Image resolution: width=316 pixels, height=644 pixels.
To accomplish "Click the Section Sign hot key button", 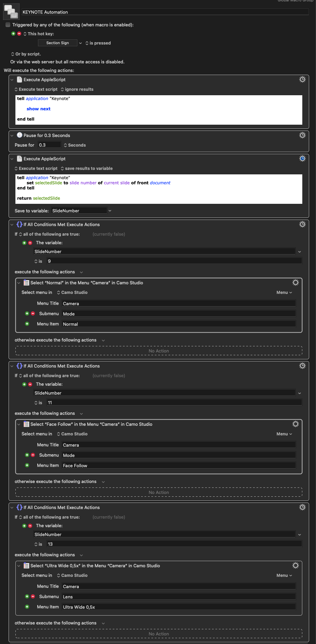I will (58, 43).
